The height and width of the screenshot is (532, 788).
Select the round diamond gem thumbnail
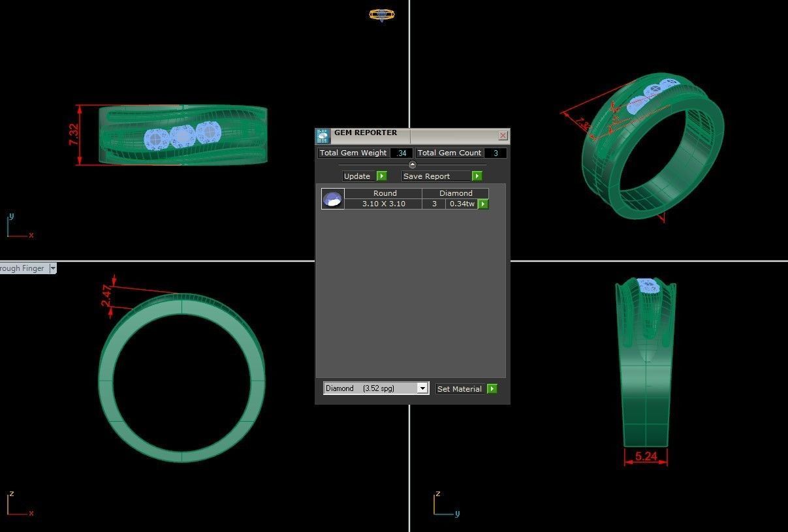[x=333, y=198]
